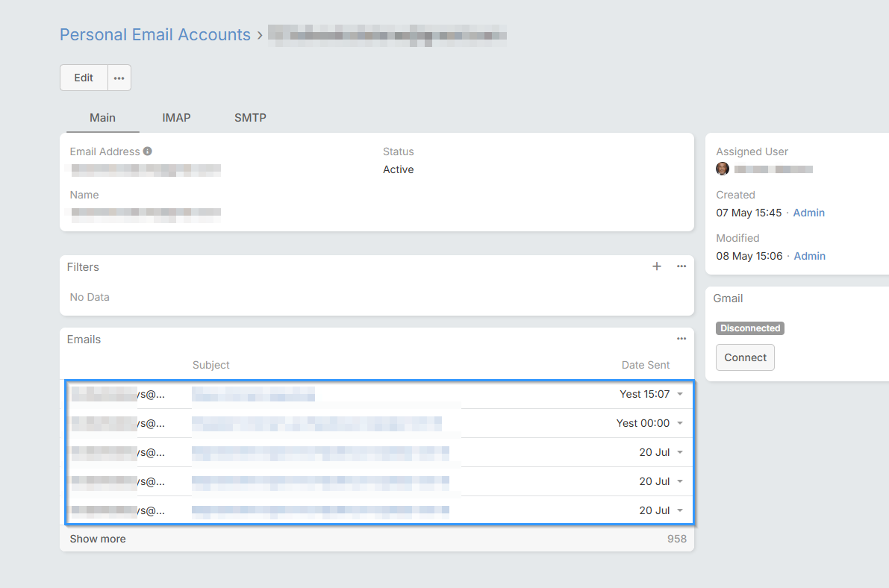This screenshot has height=588, width=889.
Task: Add a new filter with plus icon
Action: coord(657,266)
